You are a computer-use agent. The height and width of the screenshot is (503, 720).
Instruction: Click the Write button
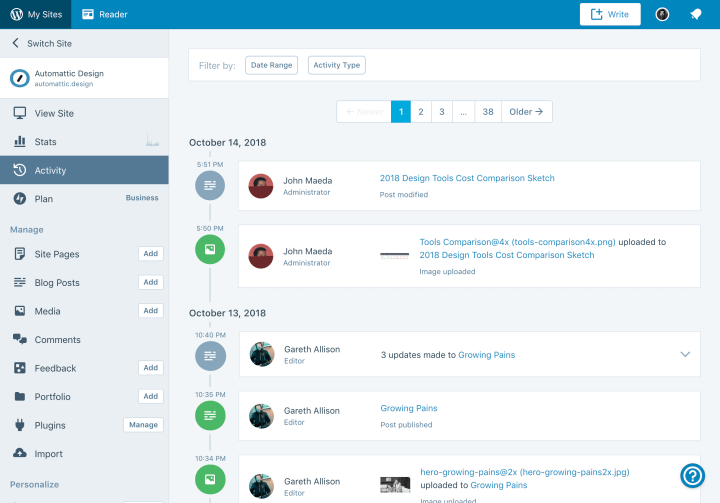pyautogui.click(x=610, y=14)
